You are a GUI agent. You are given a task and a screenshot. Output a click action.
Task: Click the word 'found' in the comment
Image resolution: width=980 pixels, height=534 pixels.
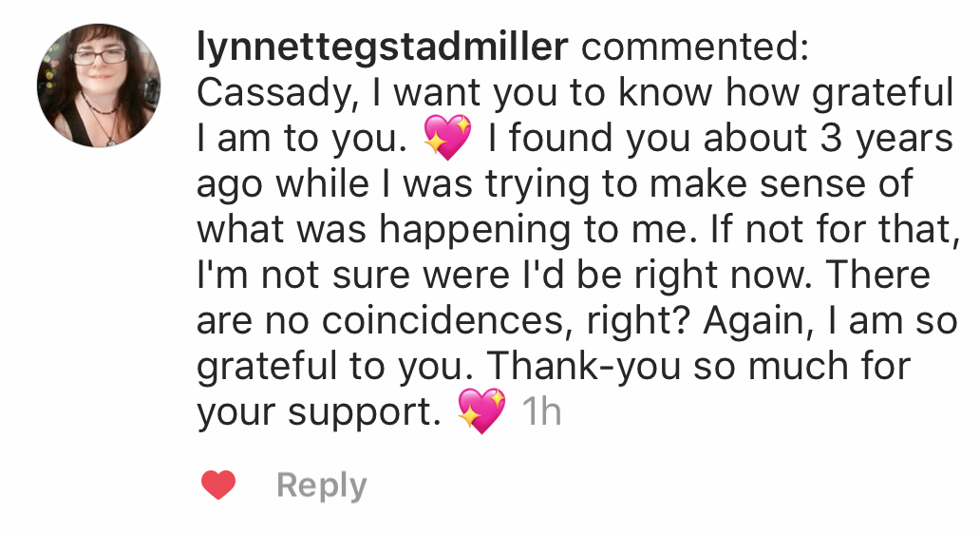point(559,138)
